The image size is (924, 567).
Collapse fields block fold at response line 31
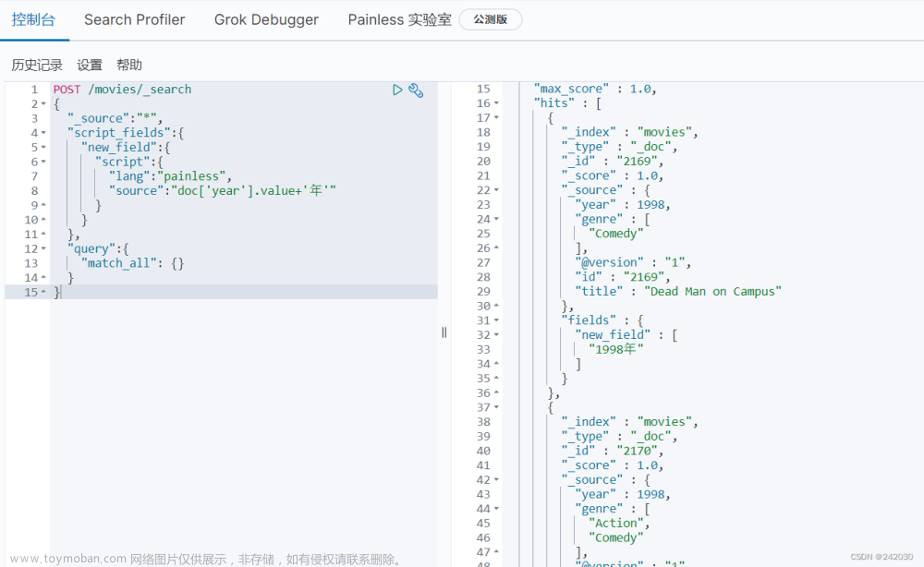pos(496,320)
